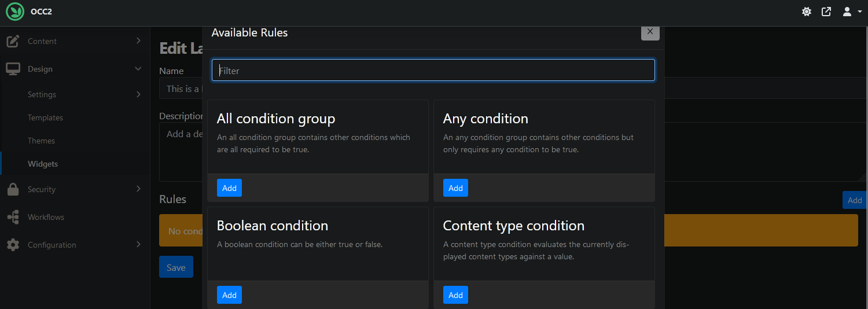
Task: Expand the Content menu chevron
Action: (x=138, y=41)
